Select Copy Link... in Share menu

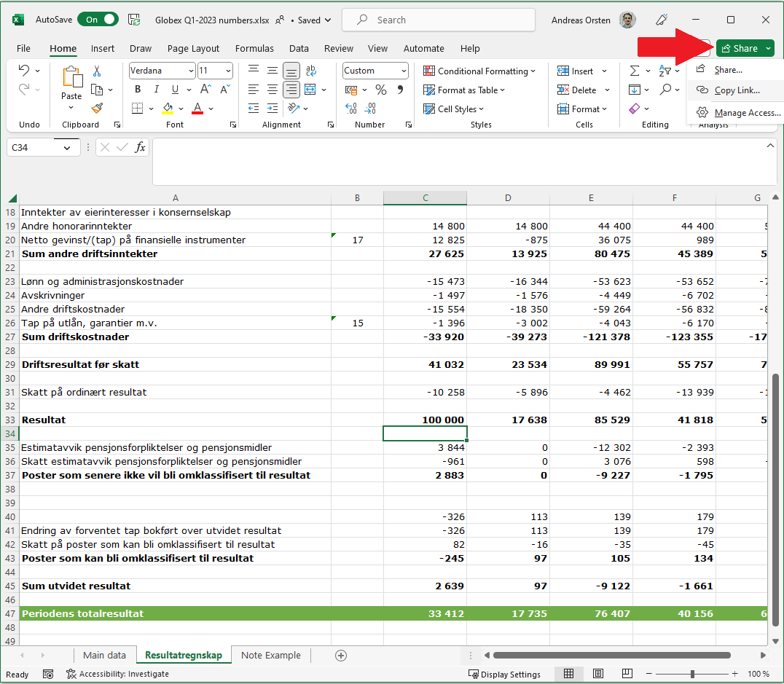coord(737,90)
